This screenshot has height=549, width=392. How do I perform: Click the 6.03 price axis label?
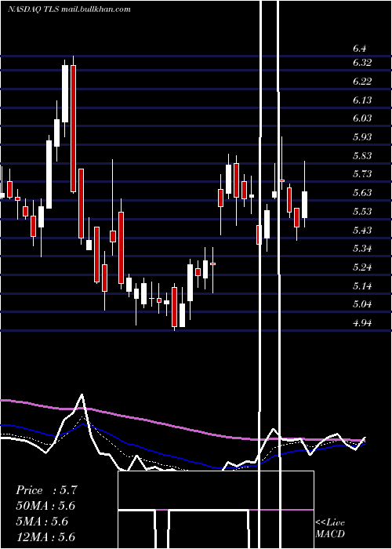point(362,118)
